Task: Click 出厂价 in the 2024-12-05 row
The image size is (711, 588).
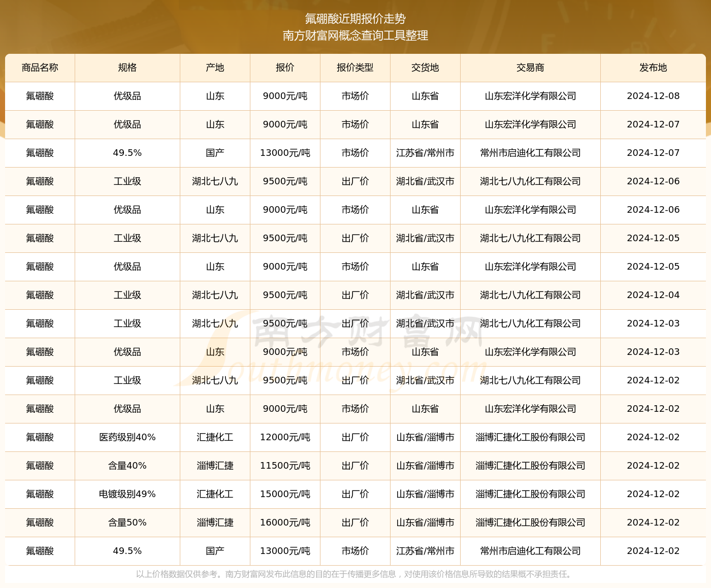Action: [355, 238]
